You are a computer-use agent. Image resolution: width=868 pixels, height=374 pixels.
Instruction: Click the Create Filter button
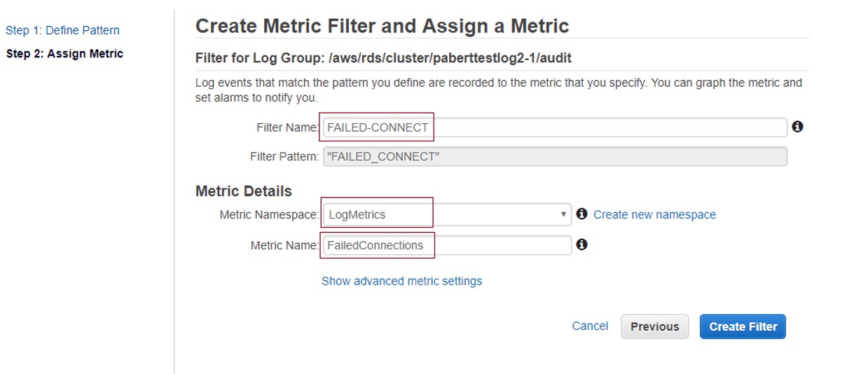[x=743, y=326]
